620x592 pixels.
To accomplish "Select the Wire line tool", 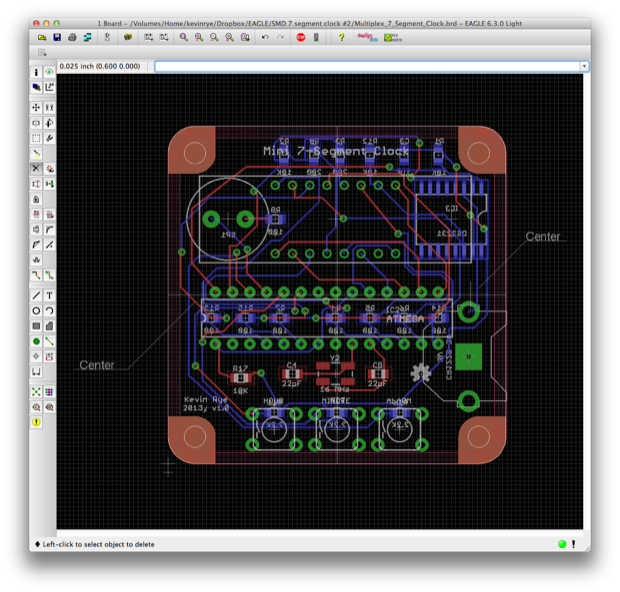I will (36, 295).
